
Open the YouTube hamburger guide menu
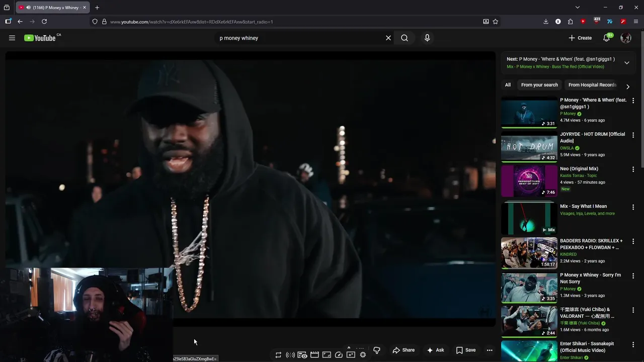coord(12,38)
